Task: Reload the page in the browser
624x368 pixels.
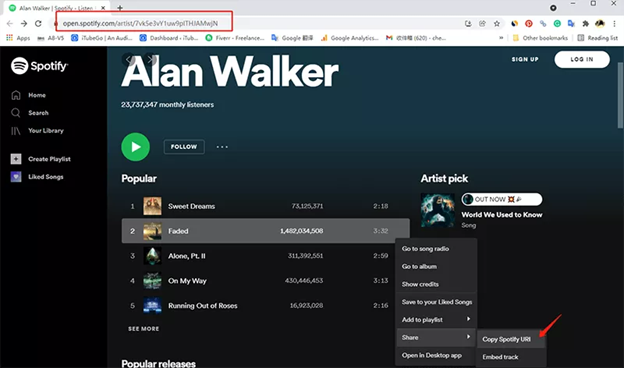Action: click(38, 23)
